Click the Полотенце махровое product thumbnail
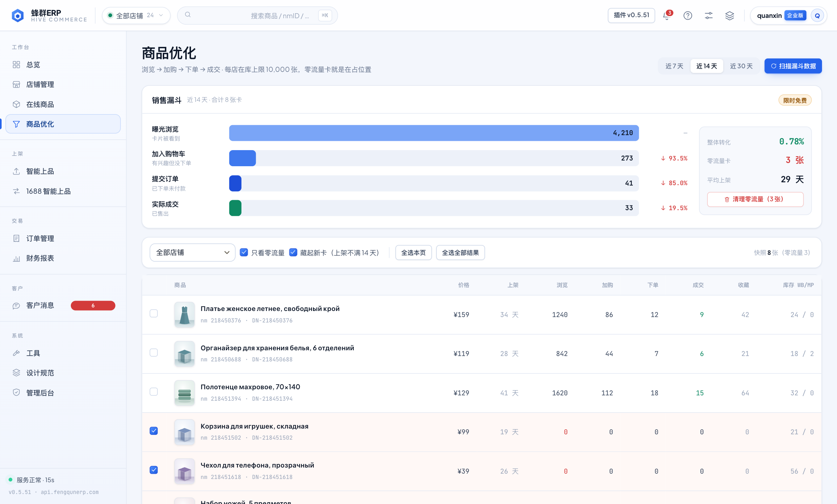Viewport: 837px width, 504px height. (x=185, y=393)
